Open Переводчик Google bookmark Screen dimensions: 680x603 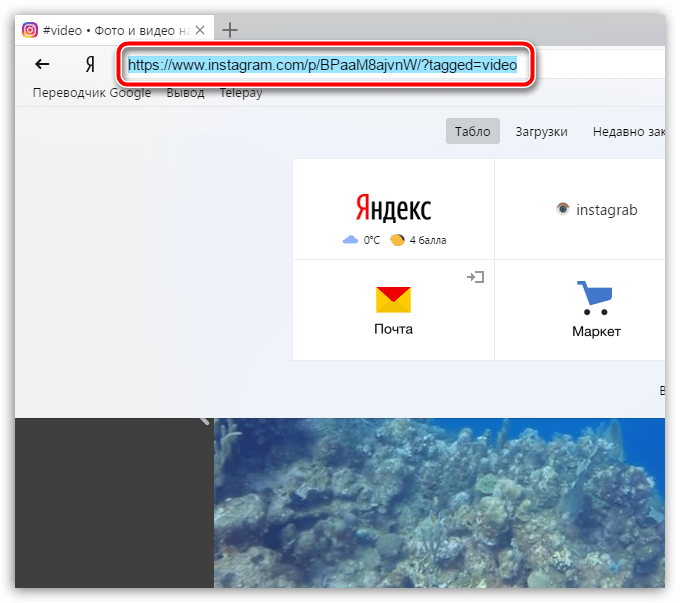point(92,92)
